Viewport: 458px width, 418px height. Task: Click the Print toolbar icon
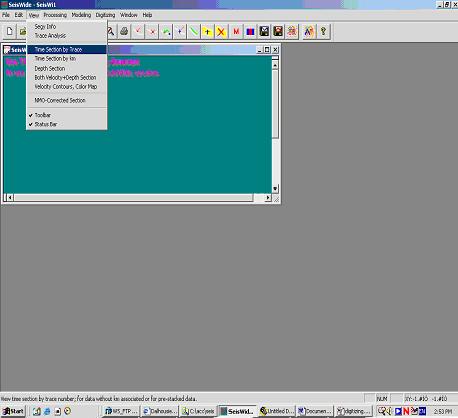tap(124, 32)
